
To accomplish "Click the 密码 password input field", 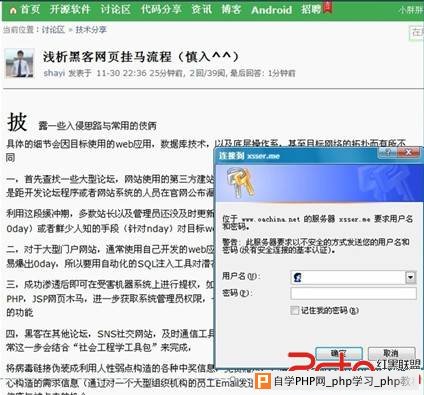I will [353, 293].
